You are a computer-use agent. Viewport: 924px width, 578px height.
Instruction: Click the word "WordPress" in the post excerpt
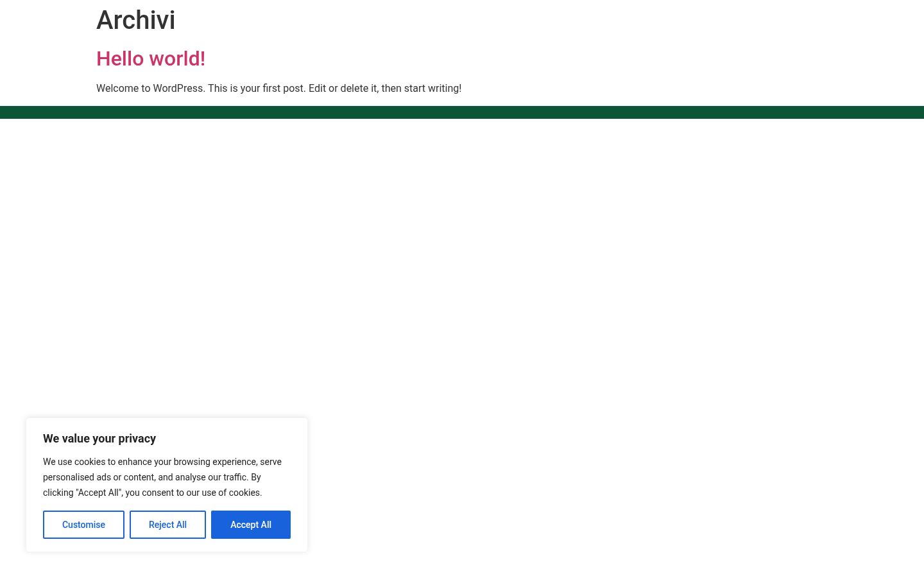point(178,89)
